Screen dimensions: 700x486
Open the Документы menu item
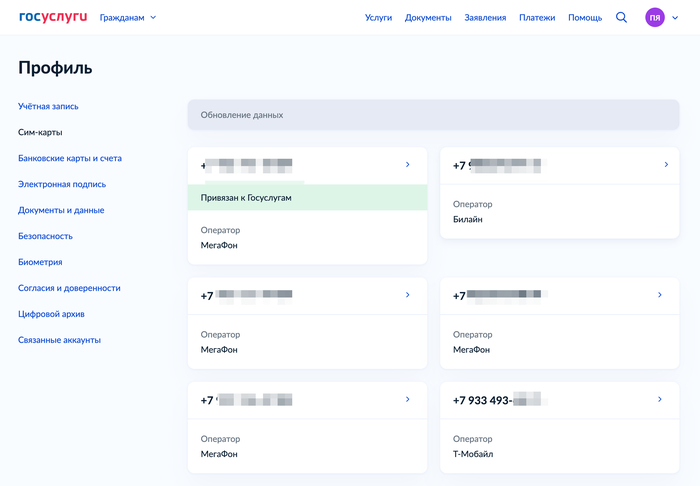[428, 18]
